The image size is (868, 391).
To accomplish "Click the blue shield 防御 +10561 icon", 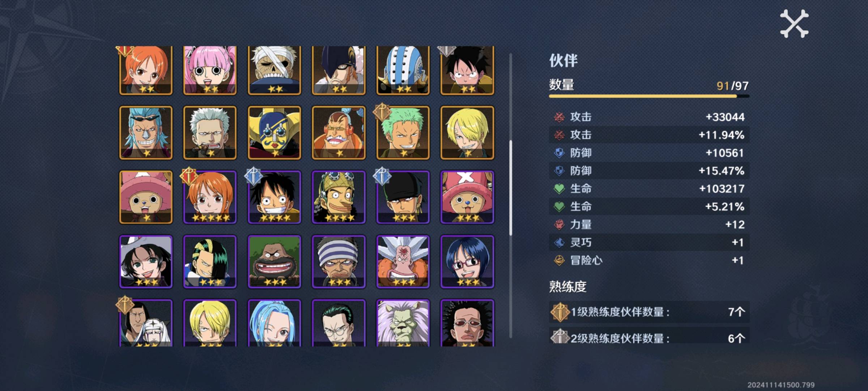I will click(x=559, y=153).
